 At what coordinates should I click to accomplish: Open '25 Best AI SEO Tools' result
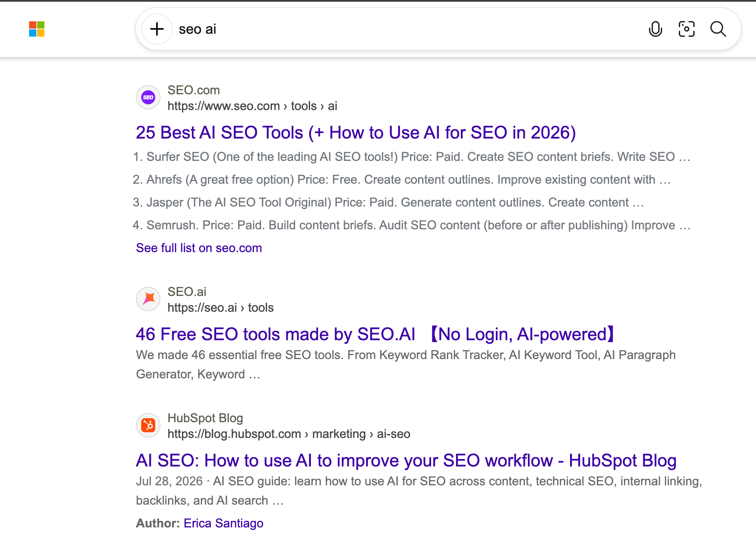(x=356, y=132)
